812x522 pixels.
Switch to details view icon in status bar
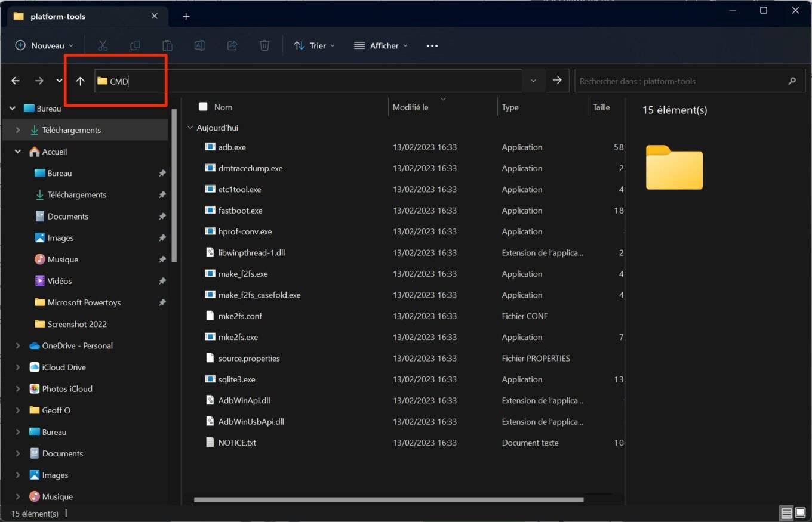tap(786, 513)
